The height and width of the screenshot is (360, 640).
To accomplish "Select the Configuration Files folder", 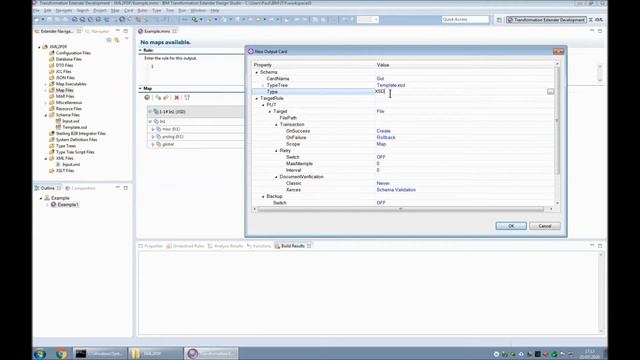I will (73, 53).
